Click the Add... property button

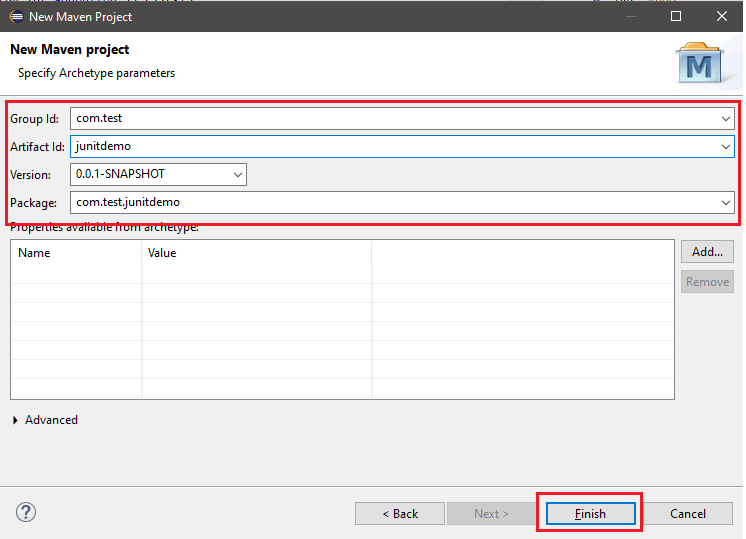(707, 252)
